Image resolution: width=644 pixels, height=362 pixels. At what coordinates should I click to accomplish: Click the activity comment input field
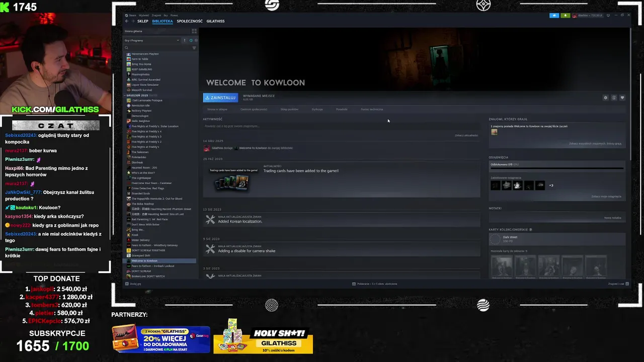(341, 126)
